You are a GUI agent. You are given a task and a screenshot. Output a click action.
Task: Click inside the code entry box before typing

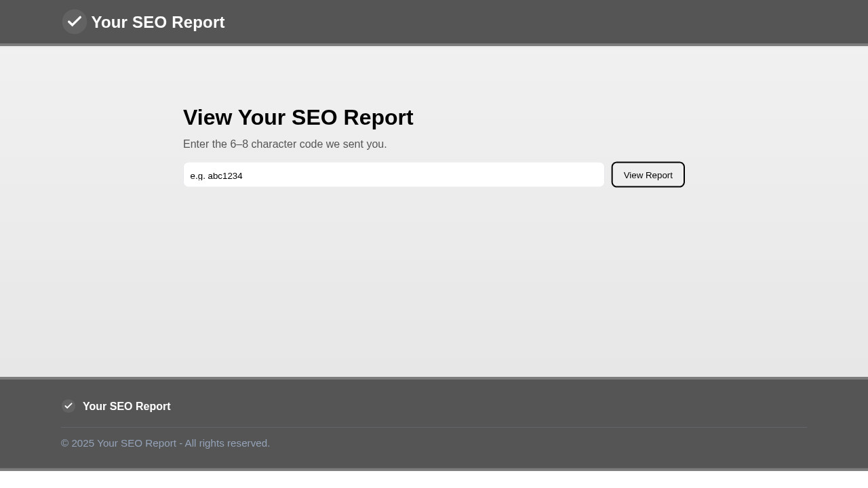click(393, 175)
